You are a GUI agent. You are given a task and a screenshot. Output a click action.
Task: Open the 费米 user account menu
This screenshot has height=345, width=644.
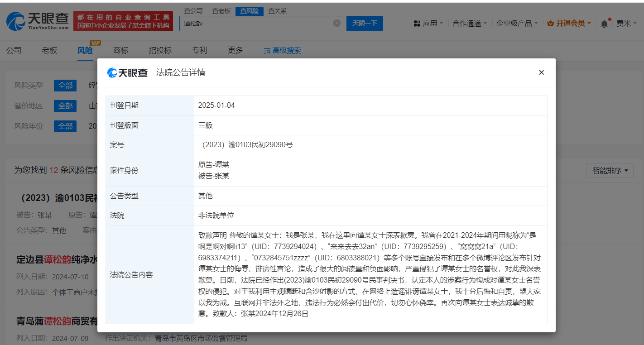tap(626, 24)
